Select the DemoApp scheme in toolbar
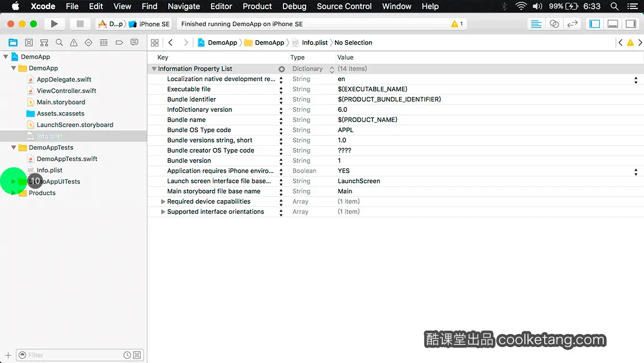 coord(111,24)
